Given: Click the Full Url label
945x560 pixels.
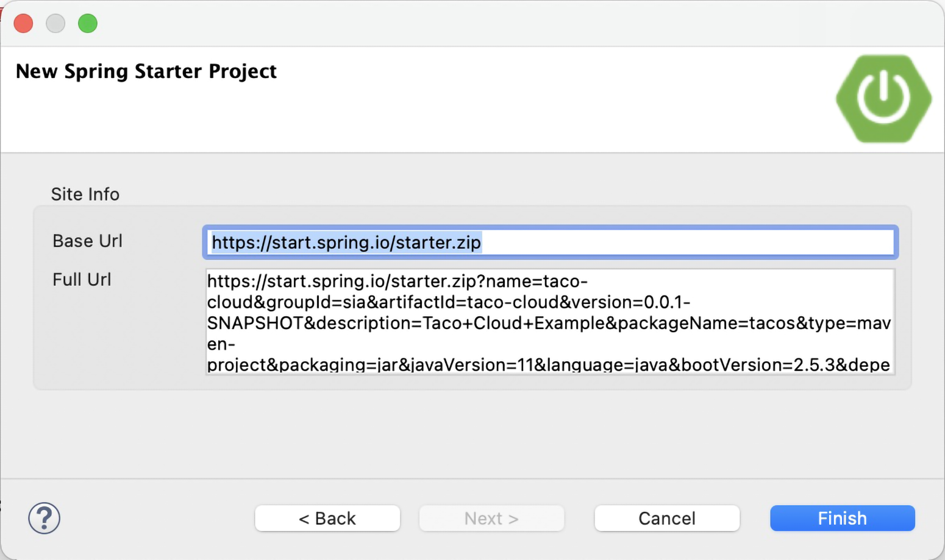Looking at the screenshot, I should tap(82, 280).
